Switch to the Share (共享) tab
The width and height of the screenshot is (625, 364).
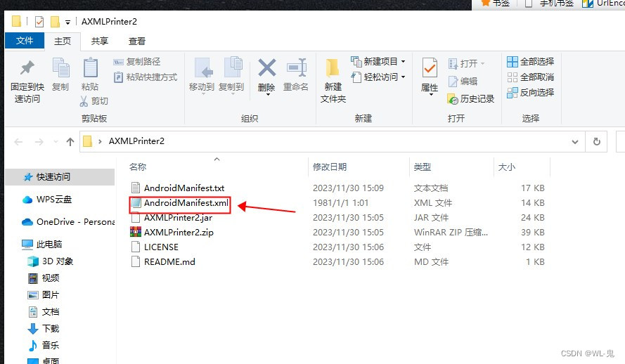click(x=100, y=41)
